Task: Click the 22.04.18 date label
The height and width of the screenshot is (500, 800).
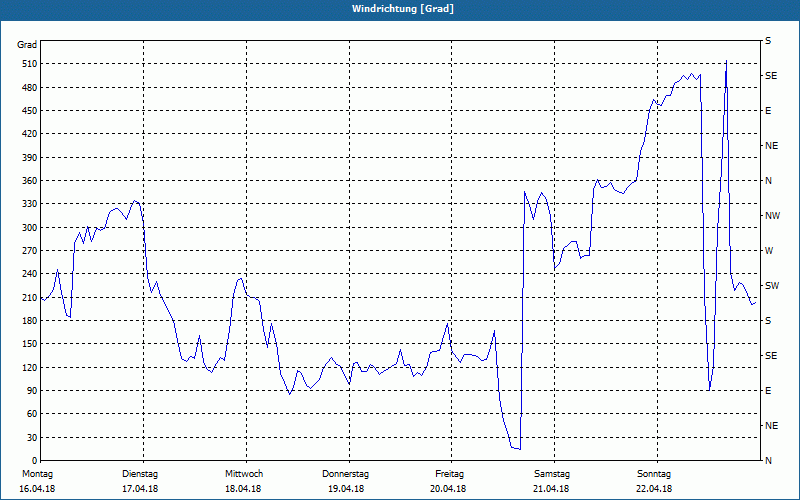Action: [654, 489]
